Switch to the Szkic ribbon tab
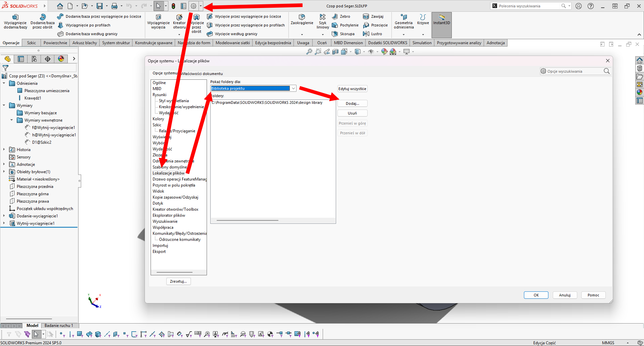The width and height of the screenshot is (644, 346). [x=32, y=43]
